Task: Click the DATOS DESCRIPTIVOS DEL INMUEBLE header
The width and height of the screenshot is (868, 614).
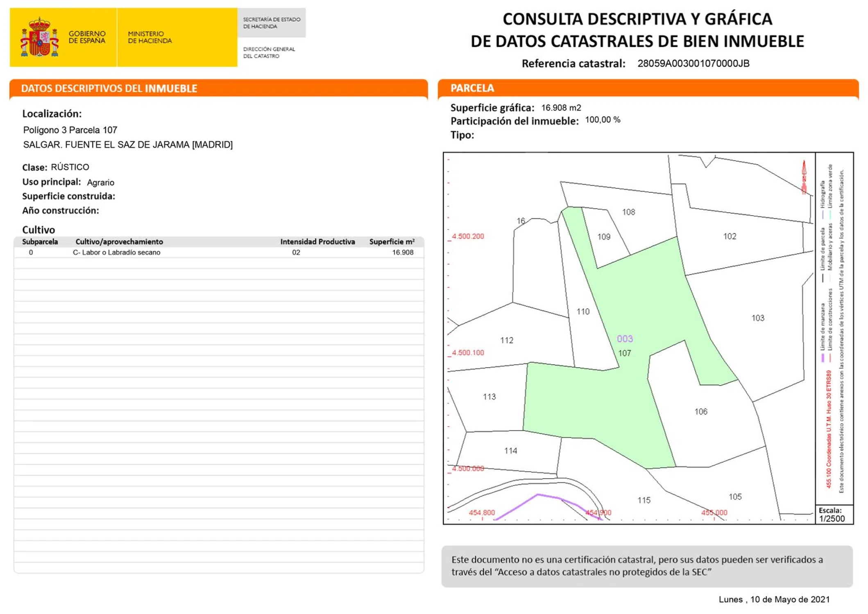Action: (x=109, y=89)
